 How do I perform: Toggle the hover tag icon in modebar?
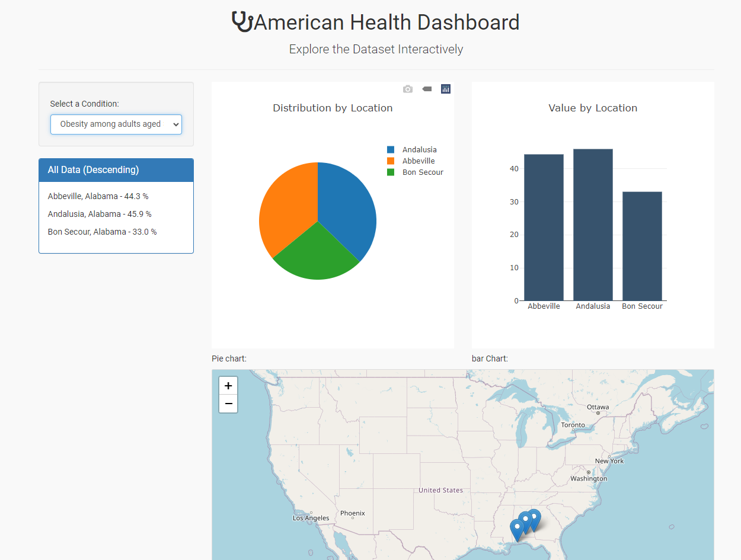click(x=427, y=89)
